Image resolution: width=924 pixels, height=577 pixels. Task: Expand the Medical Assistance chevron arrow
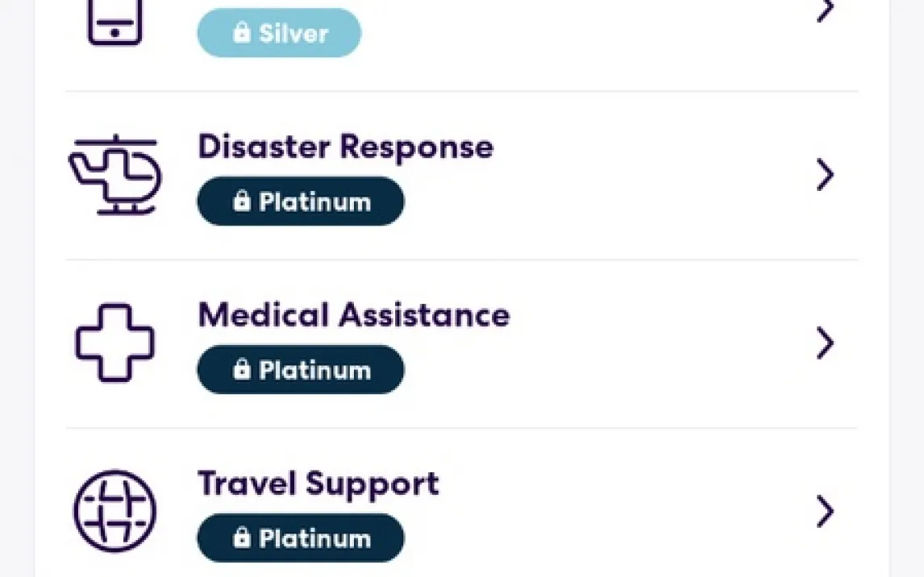click(824, 343)
